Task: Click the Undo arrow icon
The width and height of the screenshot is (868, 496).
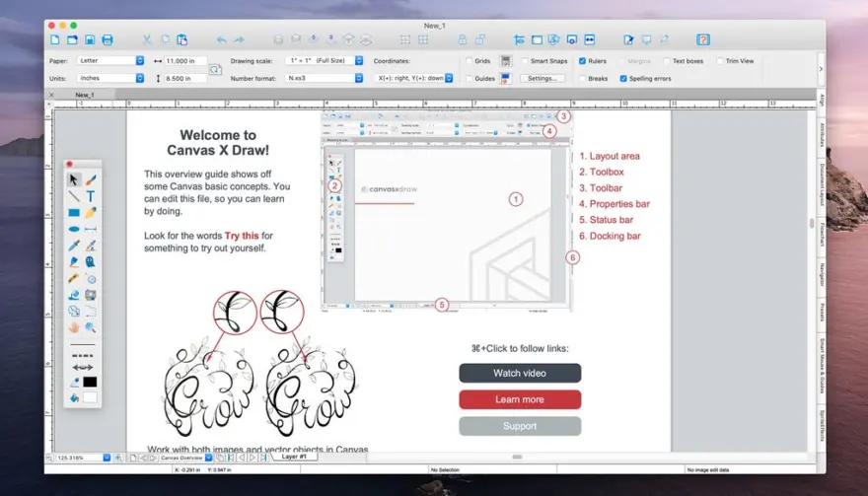Action: [221, 39]
